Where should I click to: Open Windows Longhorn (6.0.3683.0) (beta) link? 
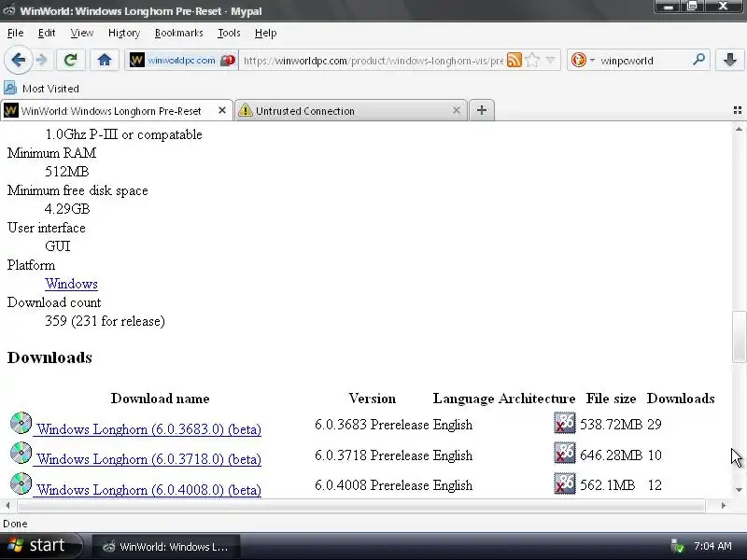tap(148, 429)
